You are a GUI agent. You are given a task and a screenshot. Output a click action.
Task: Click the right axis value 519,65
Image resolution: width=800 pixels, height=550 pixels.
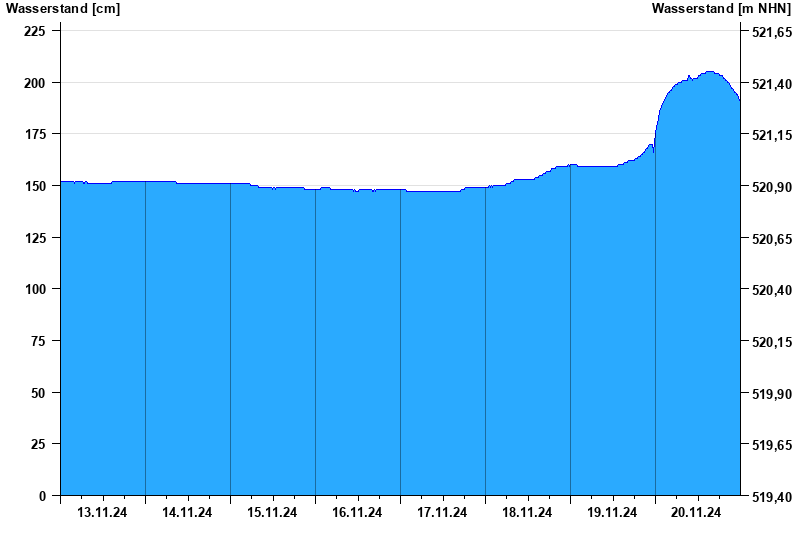pyautogui.click(x=772, y=445)
